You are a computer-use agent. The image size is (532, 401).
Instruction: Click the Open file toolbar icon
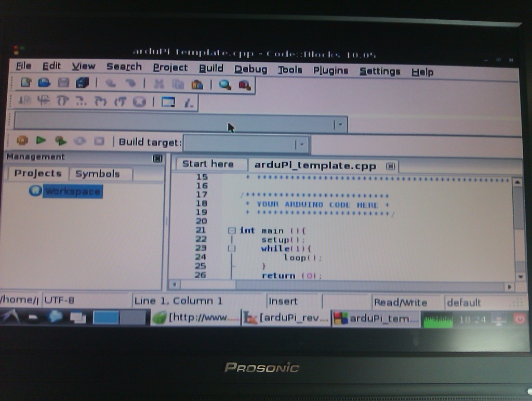pos(44,83)
